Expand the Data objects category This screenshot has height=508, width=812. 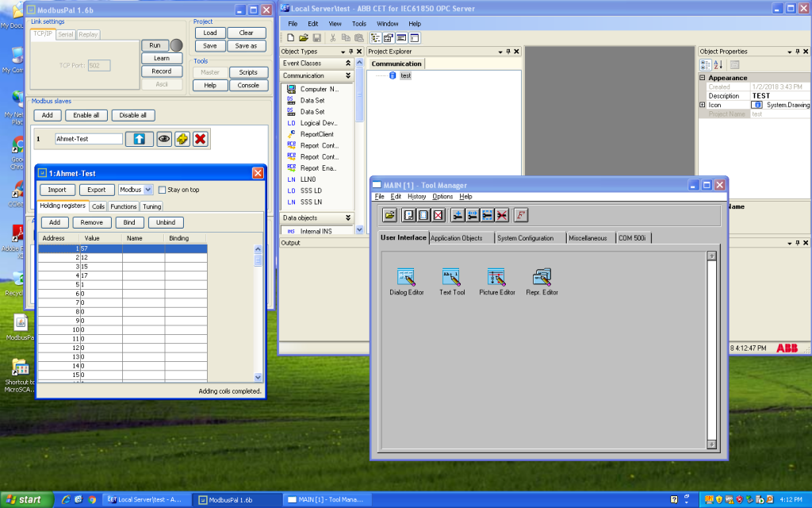[x=347, y=217]
